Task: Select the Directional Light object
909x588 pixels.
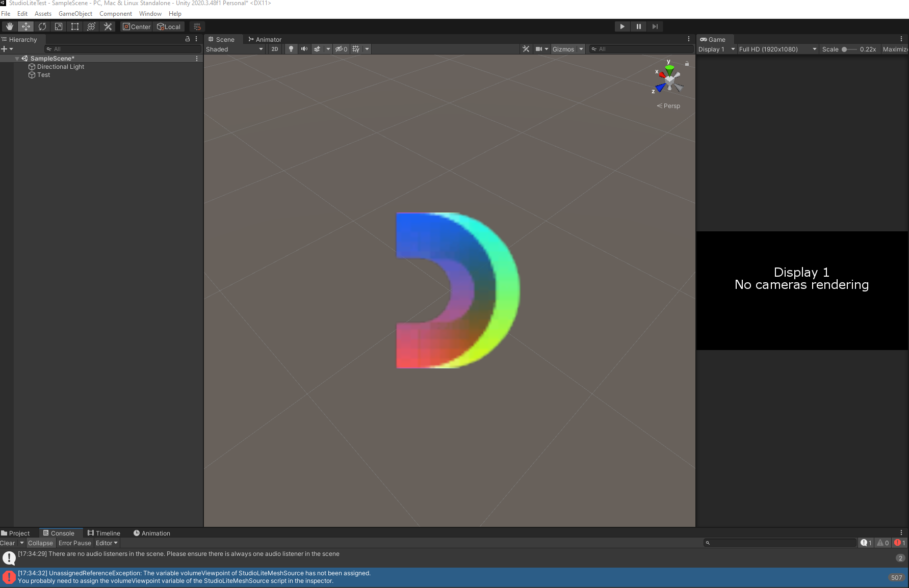Action: (60, 67)
